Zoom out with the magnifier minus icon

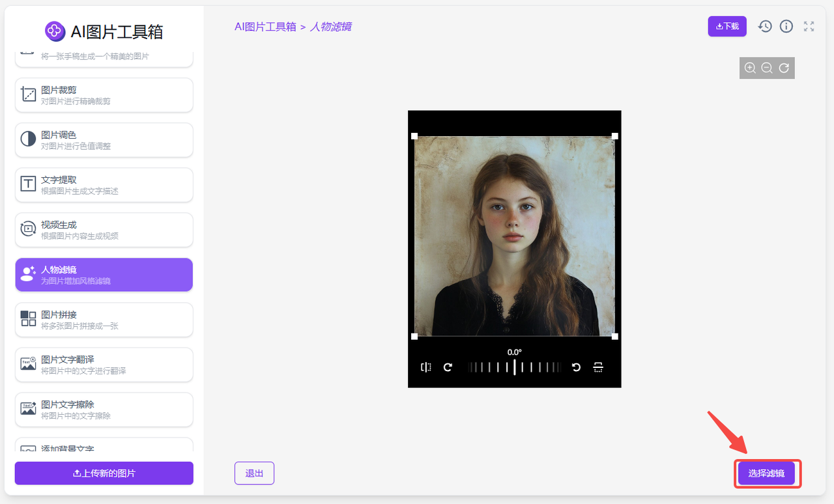[767, 68]
